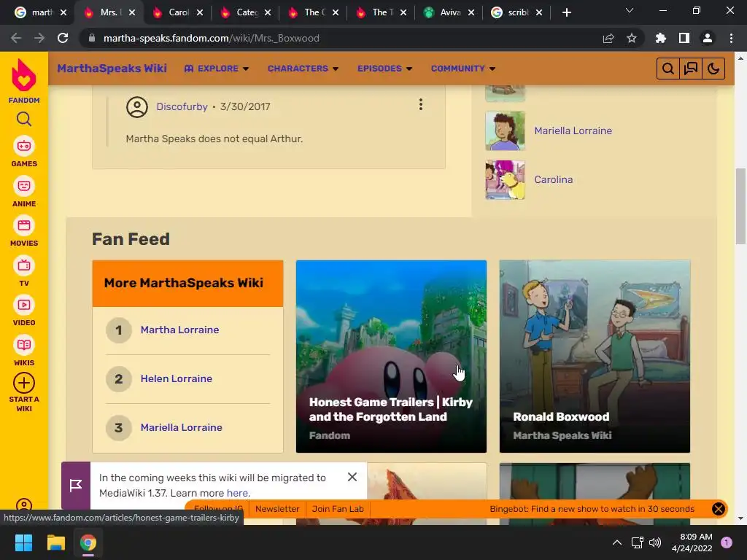
Task: Open Ronald Boxwood article card
Action: pyautogui.click(x=595, y=356)
